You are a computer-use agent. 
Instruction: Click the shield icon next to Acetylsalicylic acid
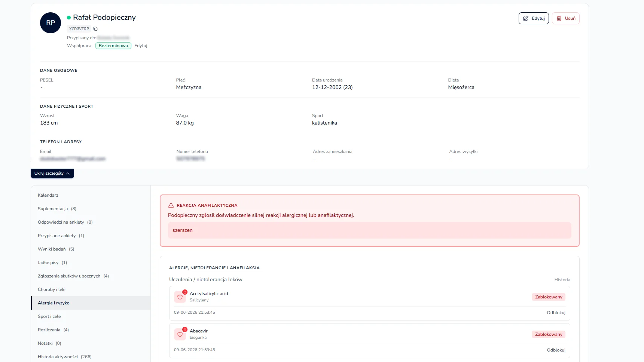pyautogui.click(x=180, y=297)
